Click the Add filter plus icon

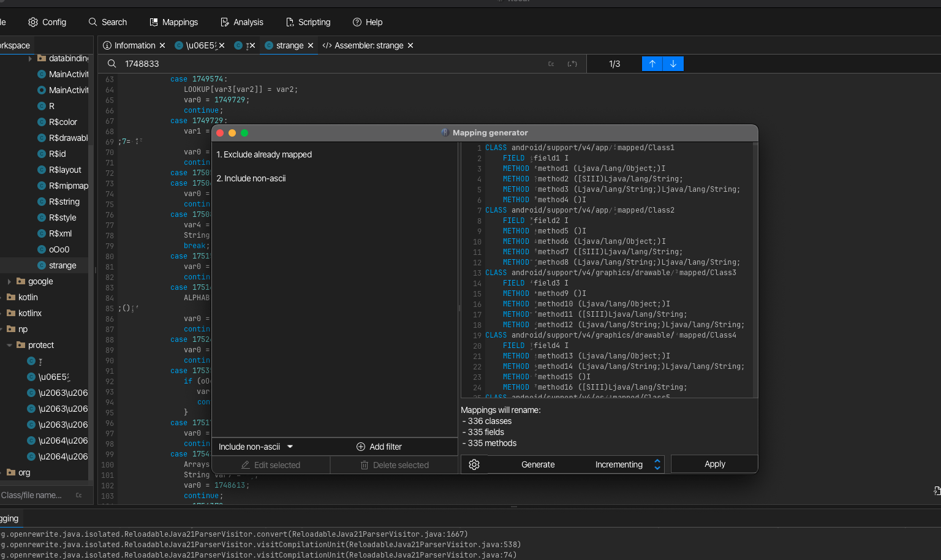361,447
